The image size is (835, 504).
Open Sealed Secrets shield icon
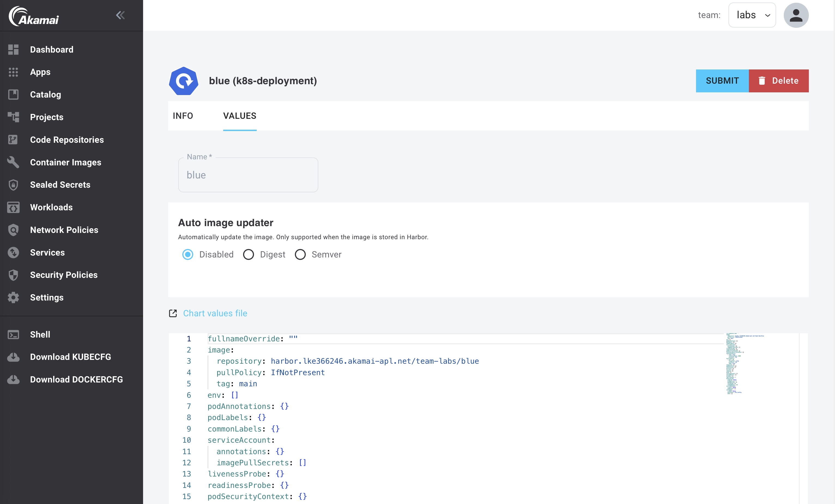click(x=13, y=185)
